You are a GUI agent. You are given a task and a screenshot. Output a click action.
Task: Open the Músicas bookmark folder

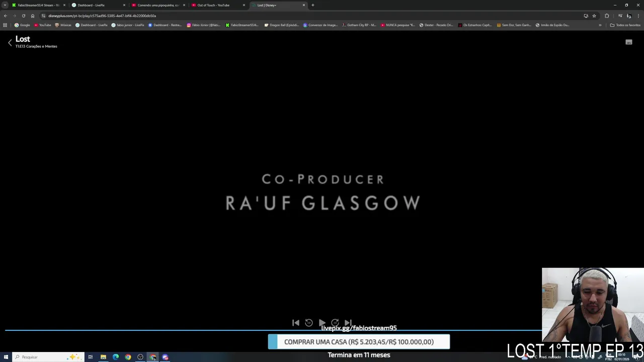[63, 25]
